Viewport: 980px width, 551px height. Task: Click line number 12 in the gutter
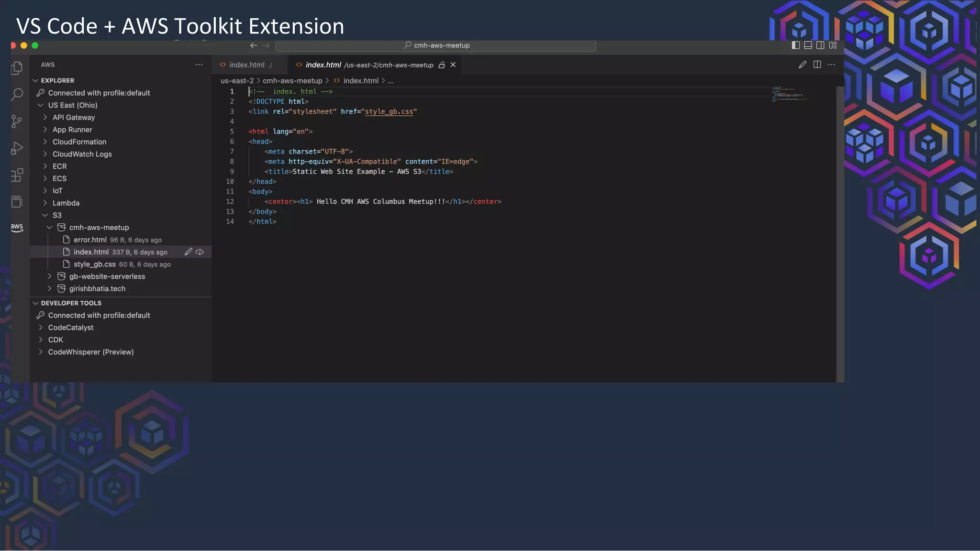[230, 201]
